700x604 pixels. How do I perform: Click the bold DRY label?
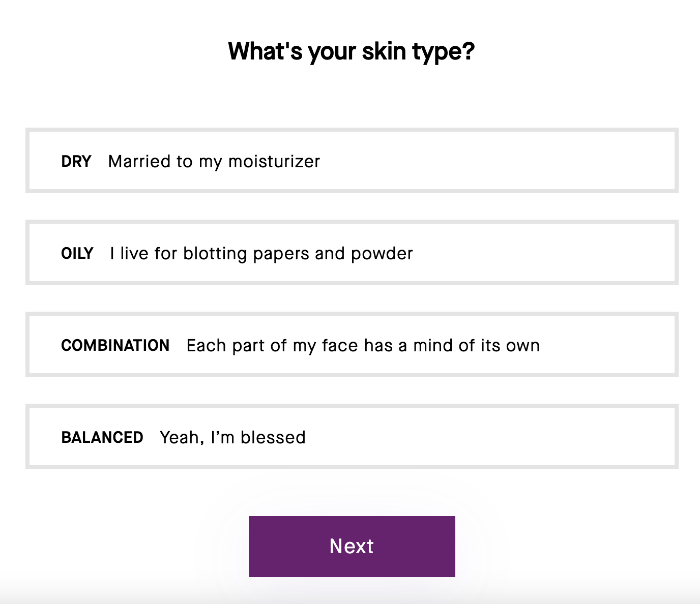76,162
